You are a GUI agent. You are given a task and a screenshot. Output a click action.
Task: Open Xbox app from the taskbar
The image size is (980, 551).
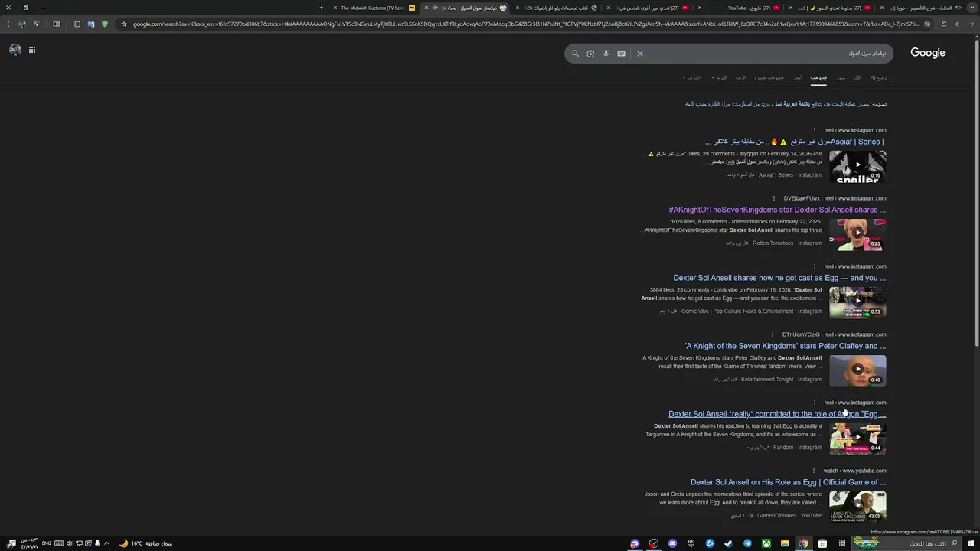[x=766, y=543]
